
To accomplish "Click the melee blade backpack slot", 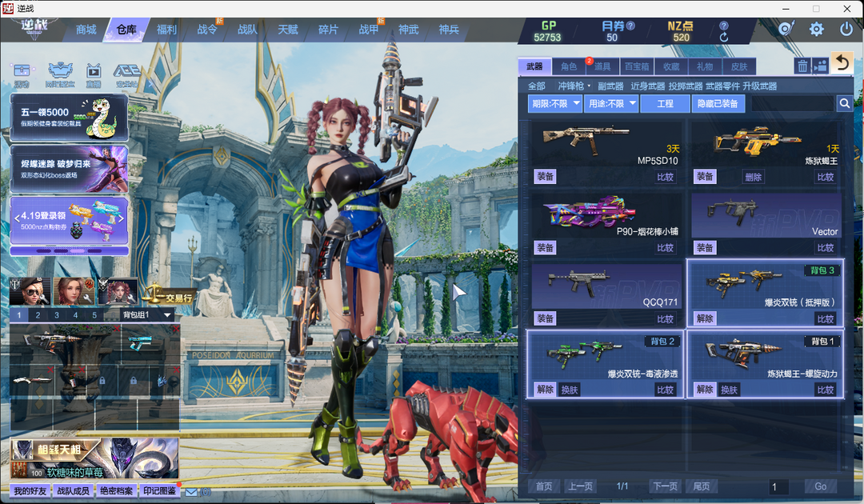I will pos(33,380).
